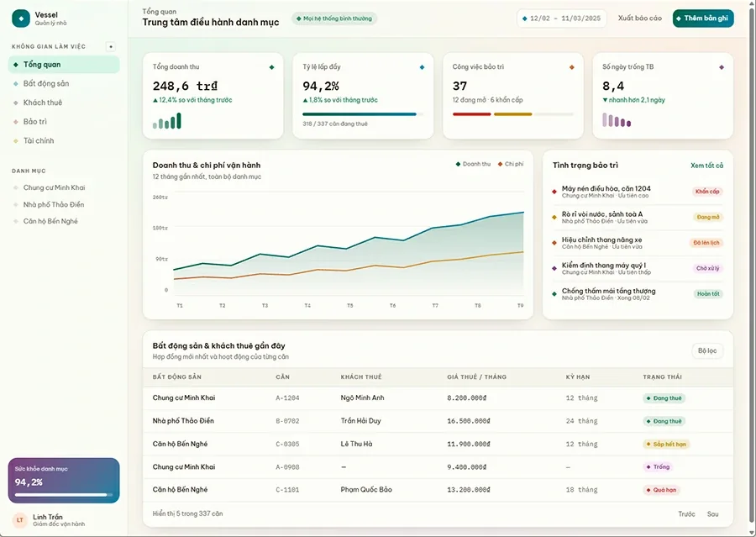756x537 pixels.
Task: Click the purple vacancy days mini chart
Action: 617,119
